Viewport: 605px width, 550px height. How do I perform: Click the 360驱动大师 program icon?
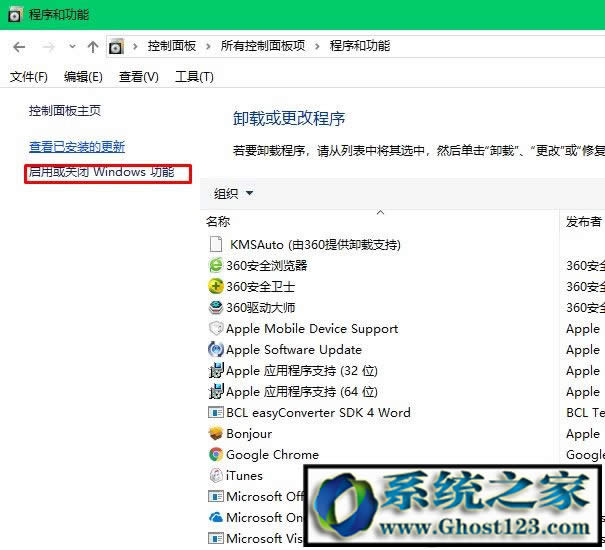215,307
